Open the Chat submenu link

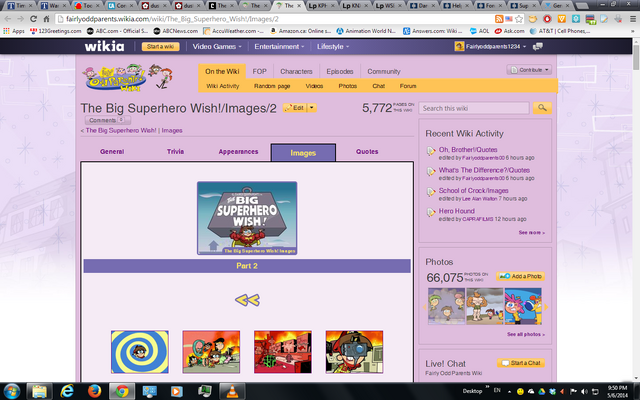[378, 86]
